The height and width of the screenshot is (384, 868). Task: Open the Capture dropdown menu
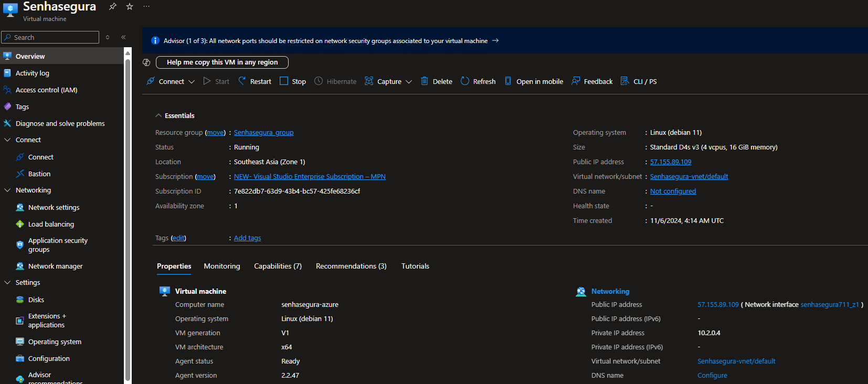388,81
